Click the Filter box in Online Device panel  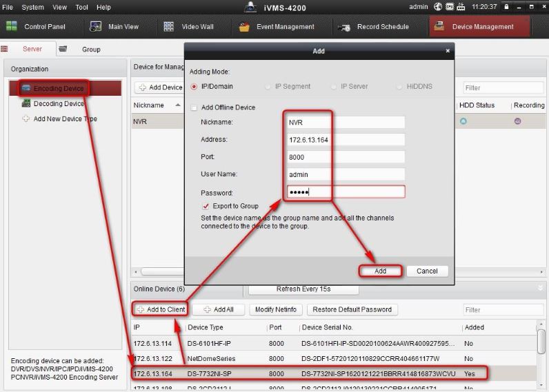tap(503, 310)
